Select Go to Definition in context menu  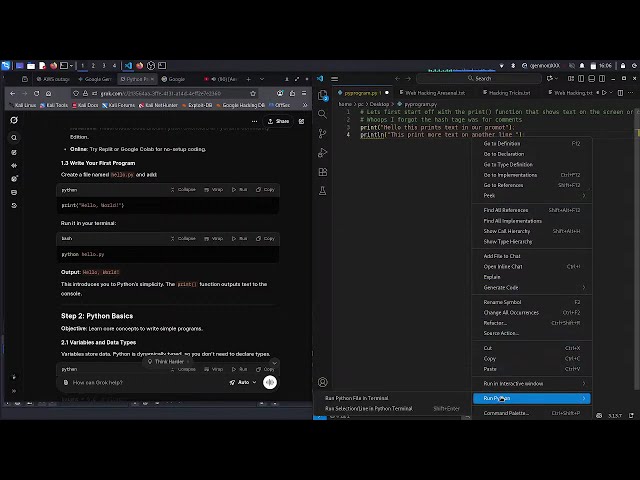531,144
